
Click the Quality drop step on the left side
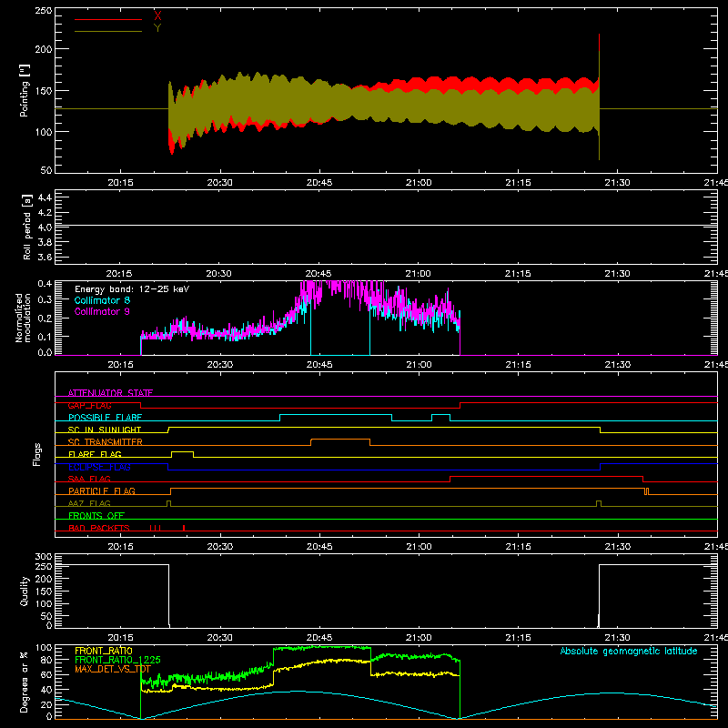point(168,595)
